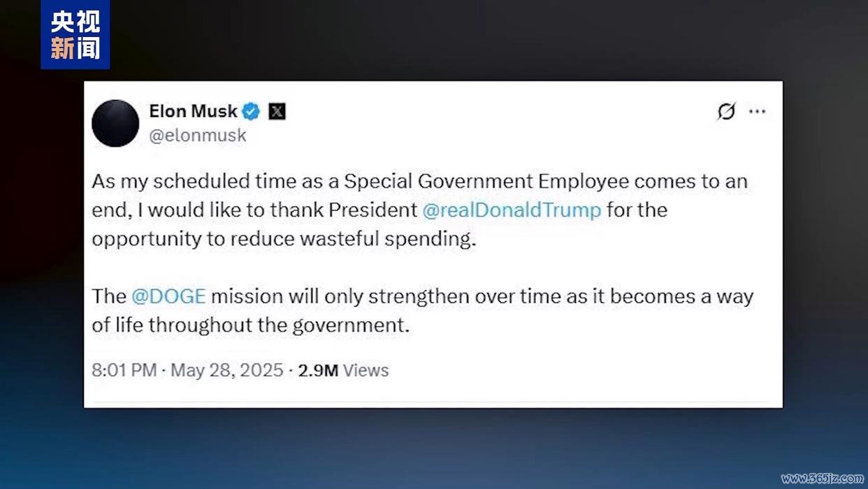Image resolution: width=868 pixels, height=489 pixels.
Task: Click the blue verified checkmark badge
Action: 251,111
